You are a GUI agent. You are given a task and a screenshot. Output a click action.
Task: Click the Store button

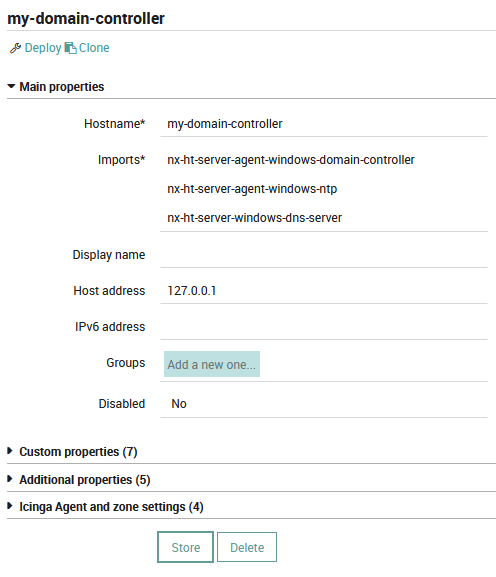[x=185, y=547]
